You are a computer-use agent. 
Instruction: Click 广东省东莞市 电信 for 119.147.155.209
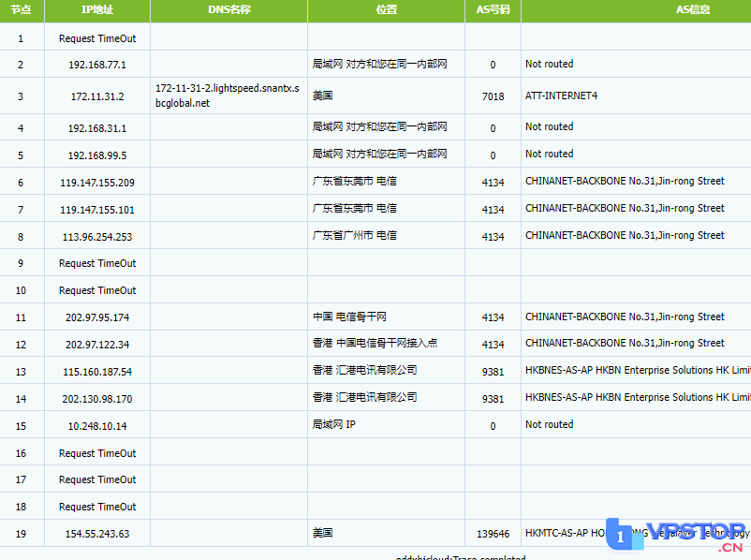tap(354, 181)
